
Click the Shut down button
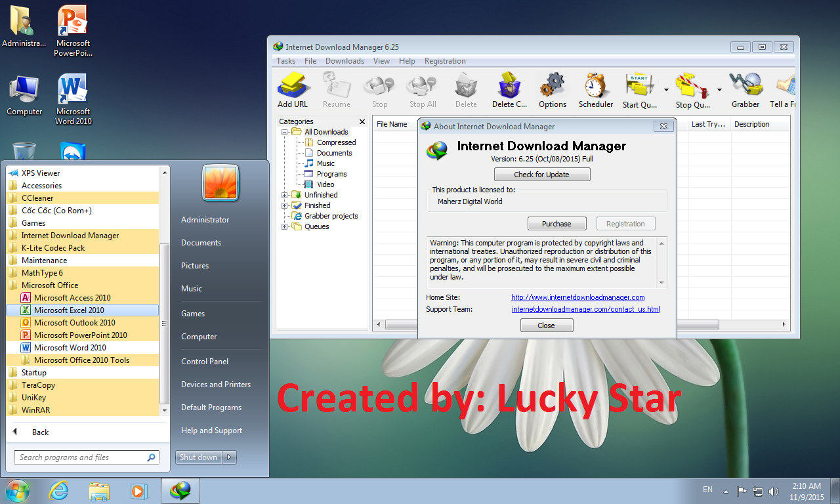coord(198,457)
